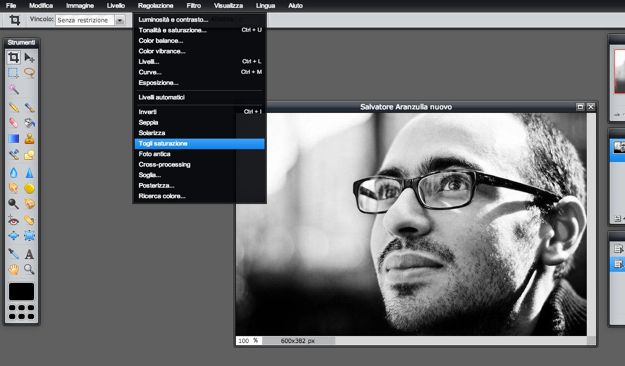Open the Aiuto menu
Image resolution: width=625 pixels, height=366 pixels.
(295, 6)
